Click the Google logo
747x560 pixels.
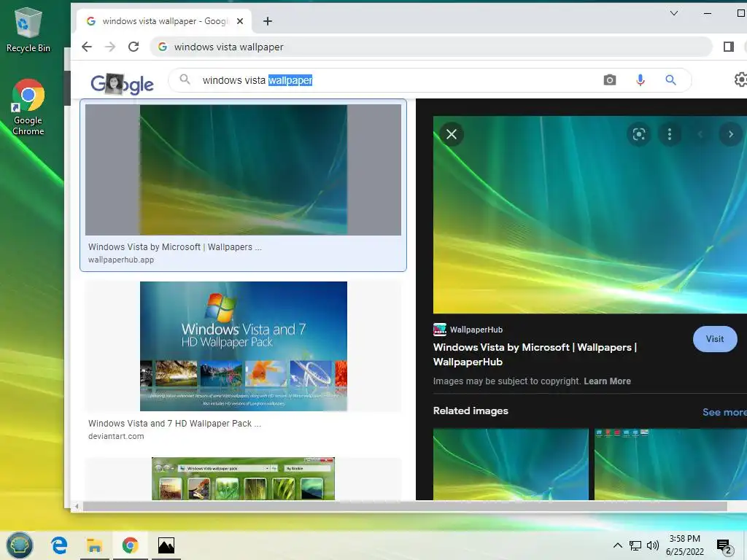coord(123,84)
